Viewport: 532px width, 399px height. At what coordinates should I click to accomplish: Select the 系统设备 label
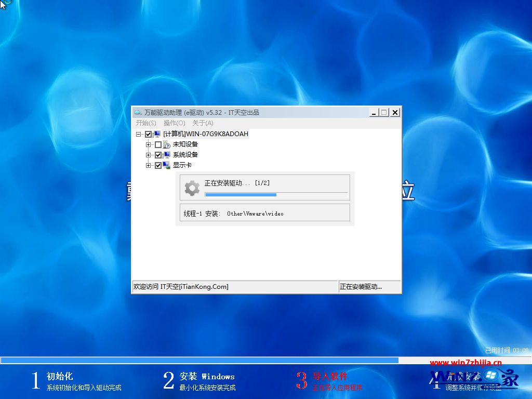(x=185, y=155)
